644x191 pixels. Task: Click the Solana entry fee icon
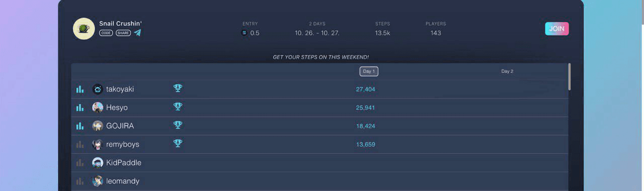245,33
